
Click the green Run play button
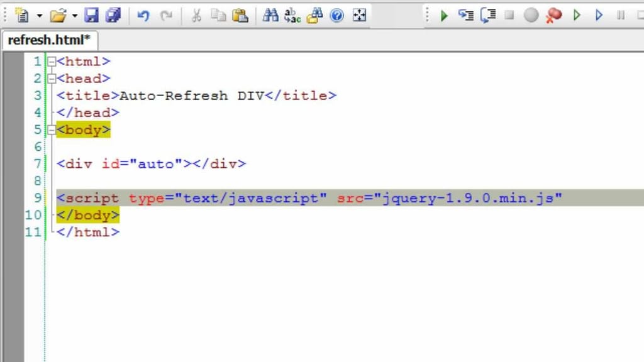[x=444, y=16]
